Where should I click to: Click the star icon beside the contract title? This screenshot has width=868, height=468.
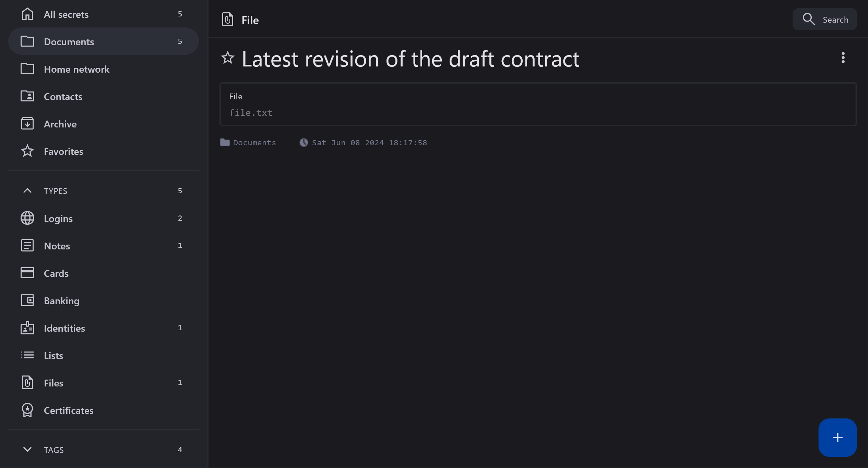point(227,58)
